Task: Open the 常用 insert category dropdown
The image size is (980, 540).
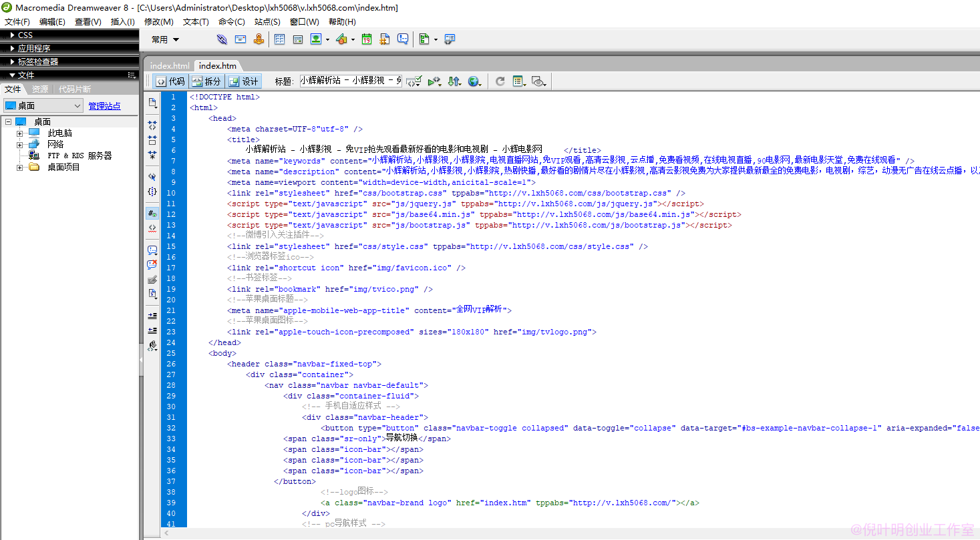Action: (x=166, y=39)
